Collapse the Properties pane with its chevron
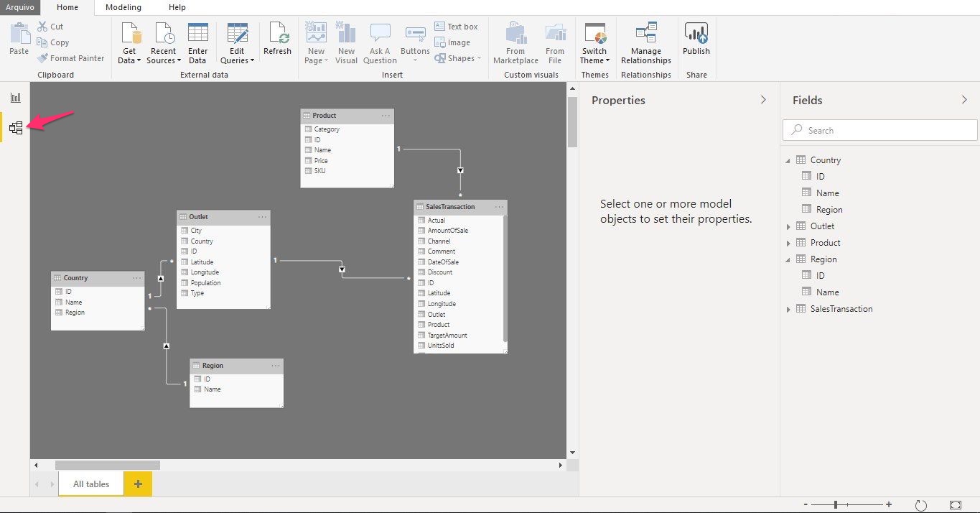This screenshot has width=980, height=513. [763, 100]
